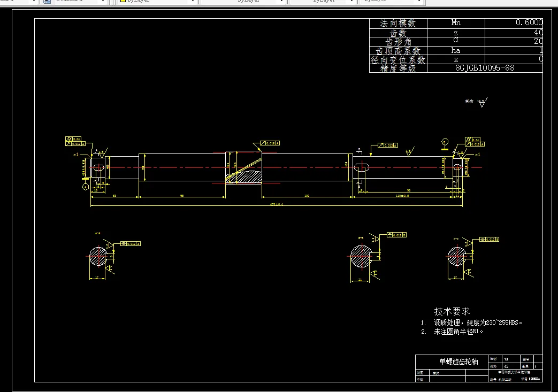This screenshot has height=392, width=558.
Task: Select the 未注圆角半径R1 note
Action: pyautogui.click(x=458, y=332)
